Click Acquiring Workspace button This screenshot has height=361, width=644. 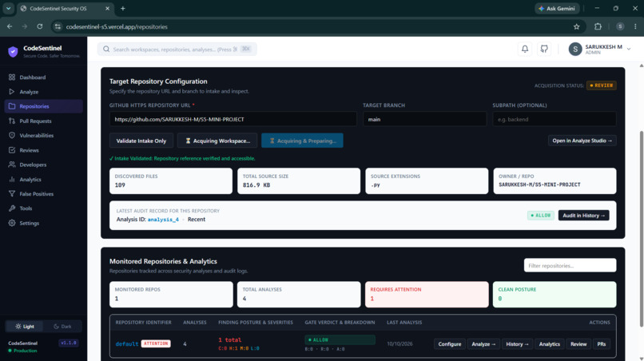(x=217, y=141)
